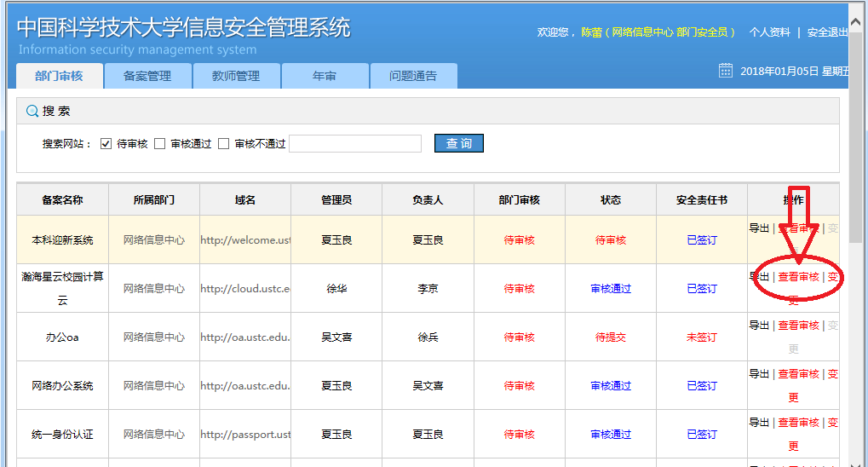Switch to the 部门审核 tab
868x467 pixels.
60,76
